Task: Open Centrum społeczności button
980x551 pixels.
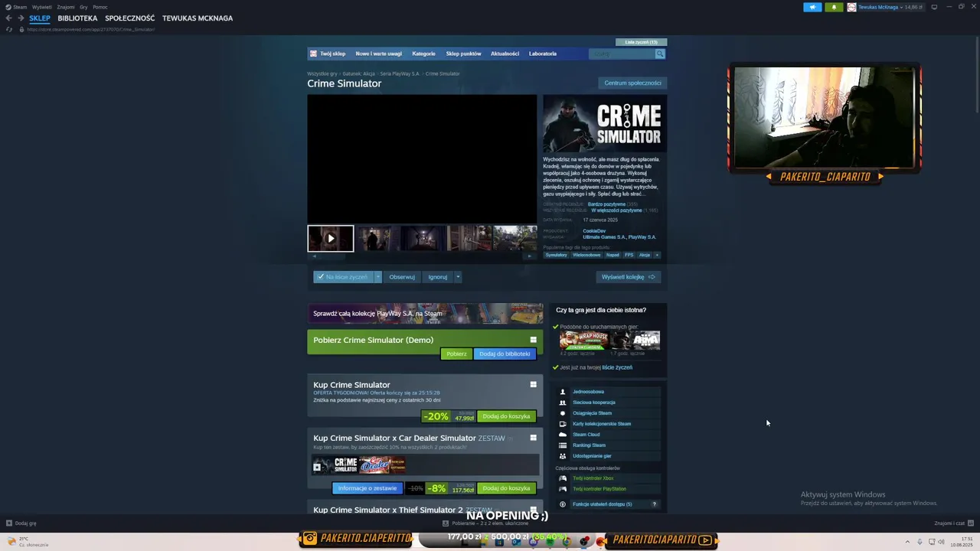Action: click(x=632, y=83)
